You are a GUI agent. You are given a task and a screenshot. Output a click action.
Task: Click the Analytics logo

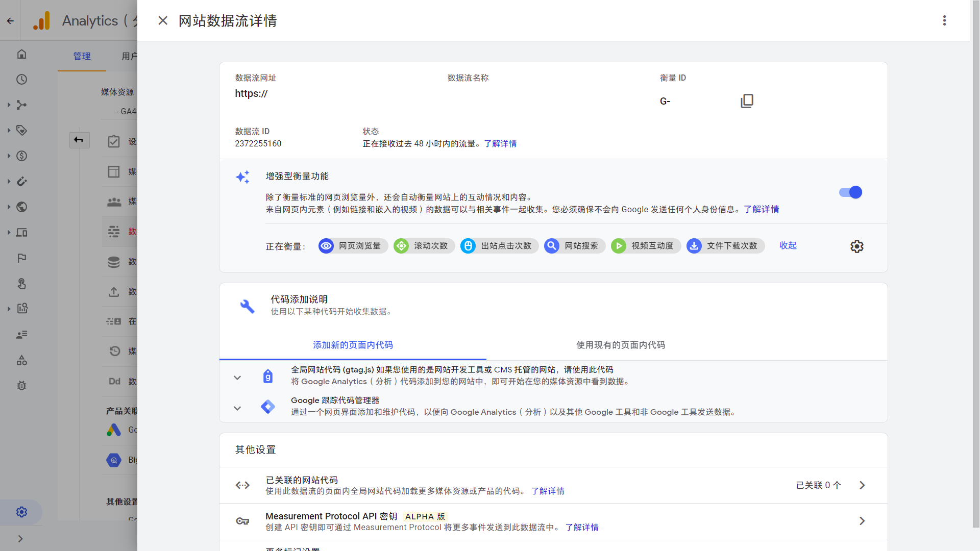[x=42, y=21]
